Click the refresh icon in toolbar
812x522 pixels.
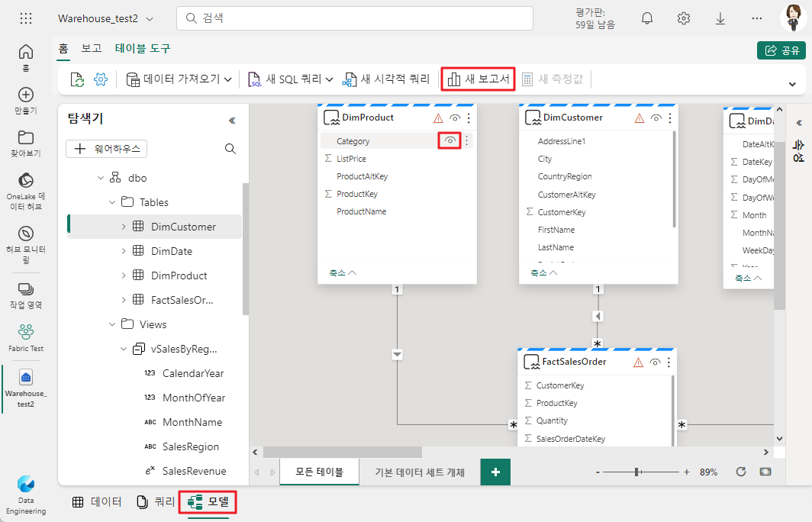pos(77,79)
